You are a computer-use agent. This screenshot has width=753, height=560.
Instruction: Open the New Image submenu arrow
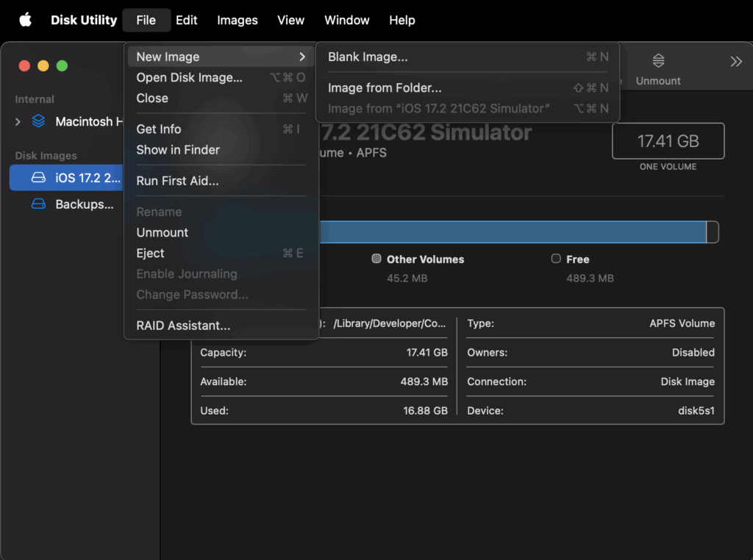302,57
